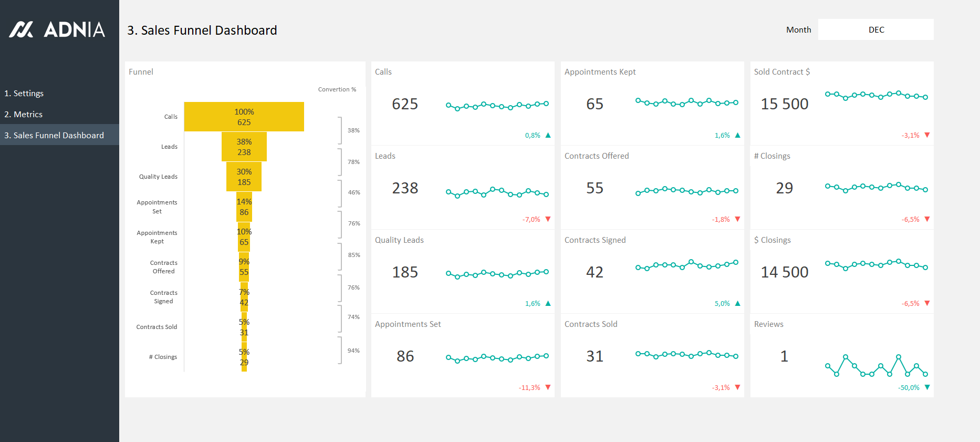
Task: Click red down arrow in Sold Contract $
Action: point(927,135)
